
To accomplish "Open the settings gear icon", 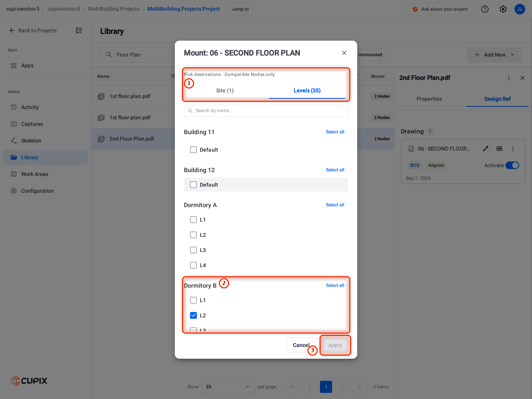I will (x=503, y=9).
